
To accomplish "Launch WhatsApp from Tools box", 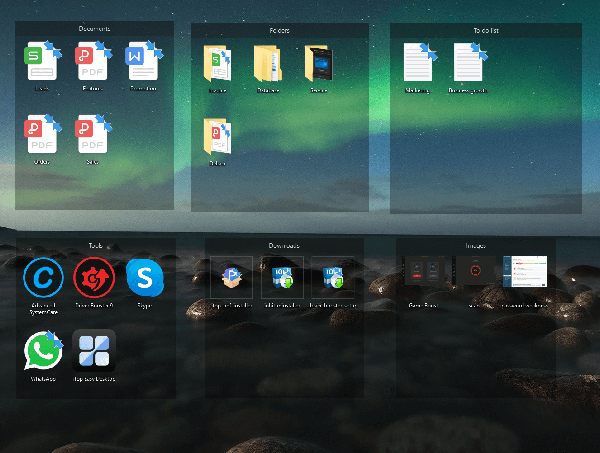I will 43,351.
